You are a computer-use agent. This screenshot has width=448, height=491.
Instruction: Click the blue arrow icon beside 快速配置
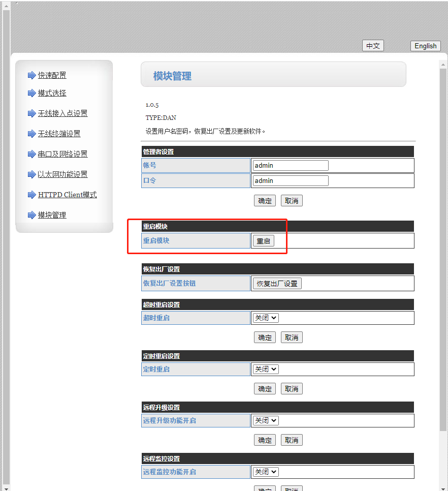pyautogui.click(x=31, y=75)
